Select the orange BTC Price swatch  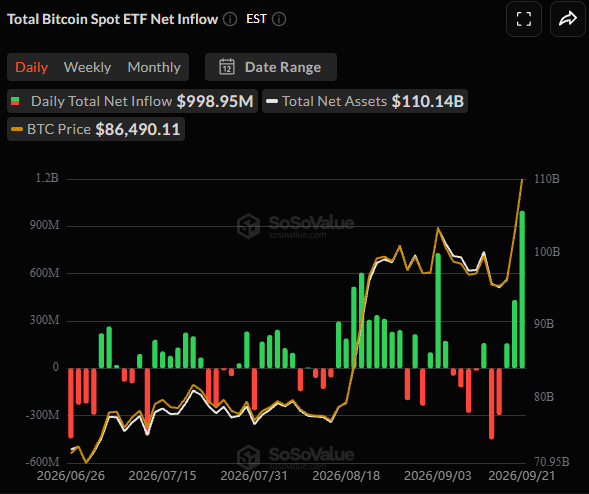point(17,129)
